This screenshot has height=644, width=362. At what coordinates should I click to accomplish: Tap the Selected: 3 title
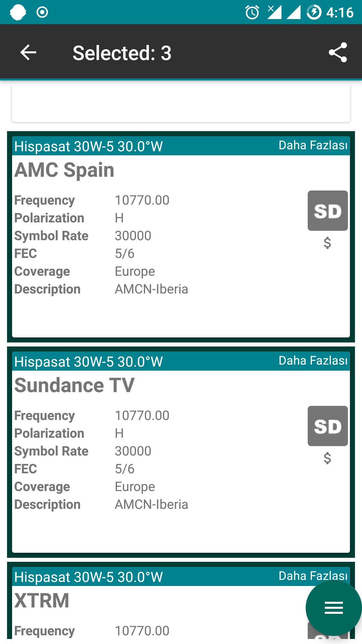[122, 53]
